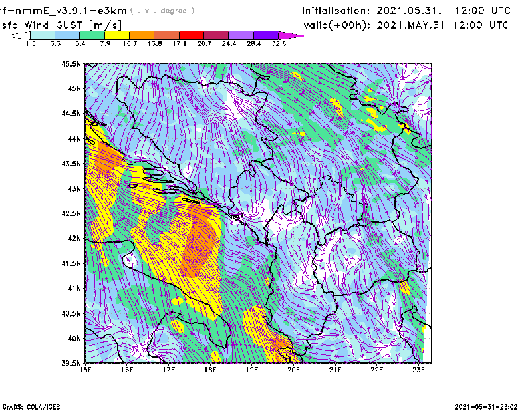The width and height of the screenshot is (532, 411).
Task: Click the 41N latitude label
Action: tap(74, 289)
